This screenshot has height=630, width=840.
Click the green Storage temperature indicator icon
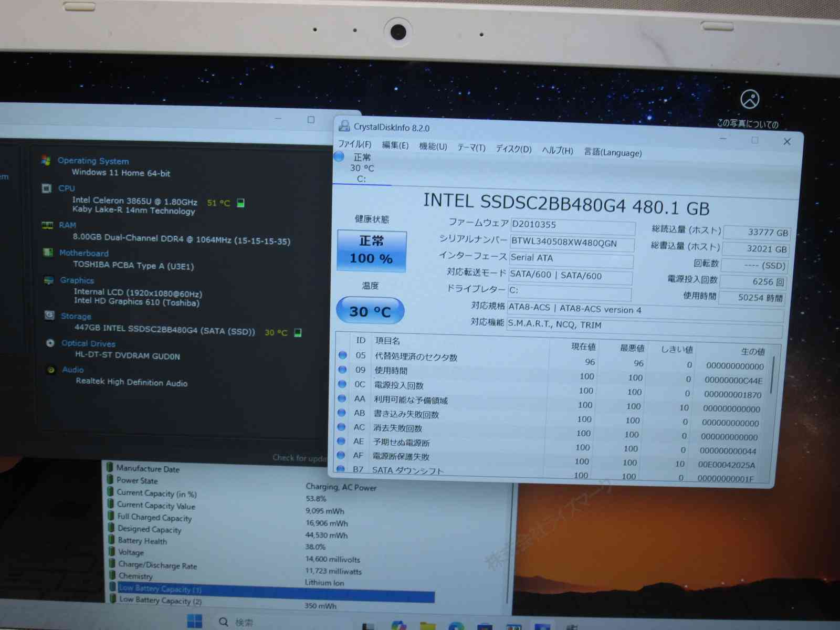pyautogui.click(x=298, y=332)
